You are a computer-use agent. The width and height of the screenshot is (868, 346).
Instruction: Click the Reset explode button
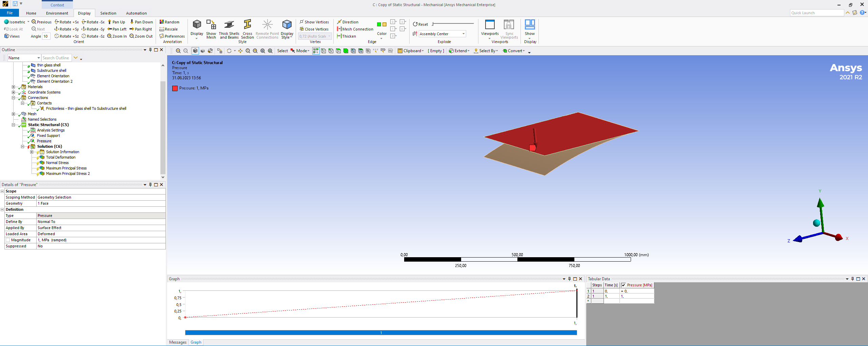[x=420, y=24]
